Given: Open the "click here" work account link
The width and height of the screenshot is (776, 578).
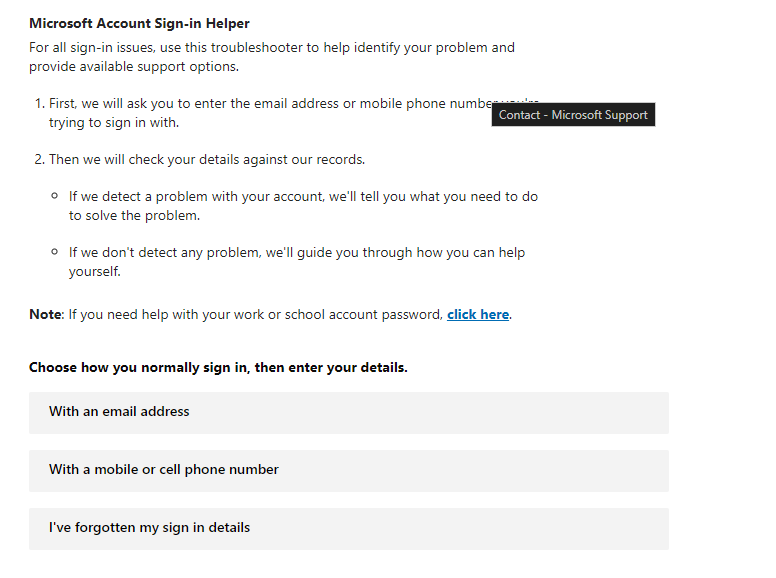Looking at the screenshot, I should pyautogui.click(x=478, y=315).
